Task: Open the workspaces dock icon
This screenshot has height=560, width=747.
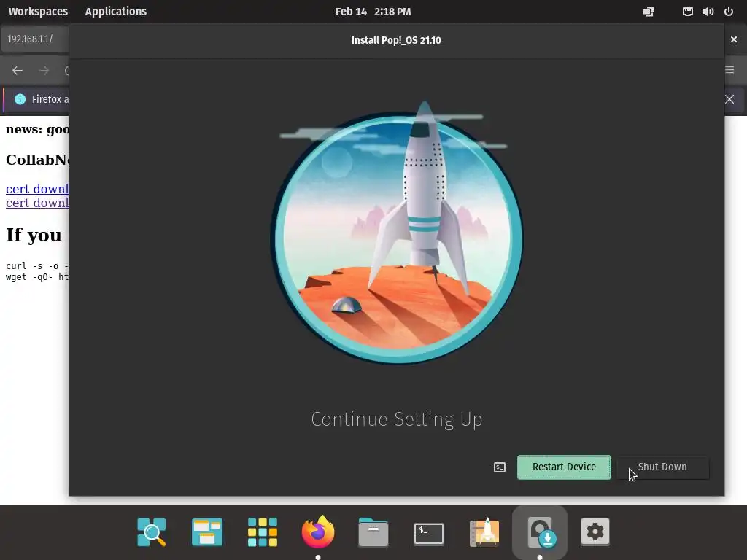Action: 207,532
